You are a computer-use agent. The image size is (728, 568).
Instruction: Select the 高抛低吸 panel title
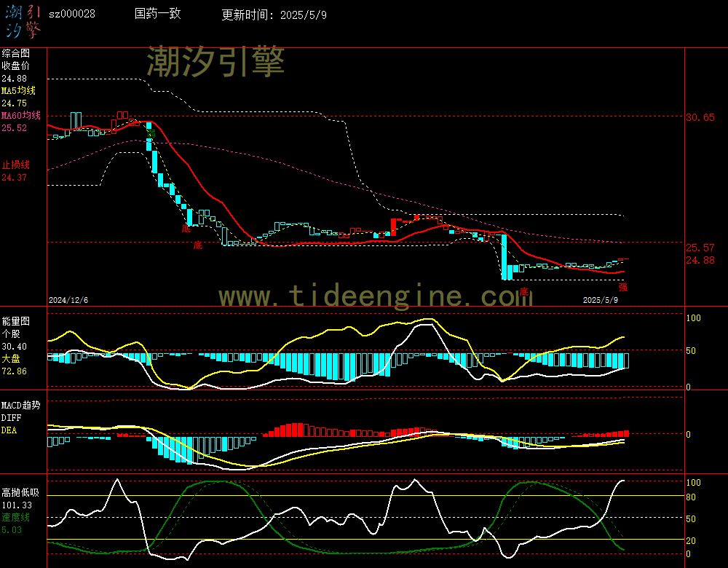point(20,492)
